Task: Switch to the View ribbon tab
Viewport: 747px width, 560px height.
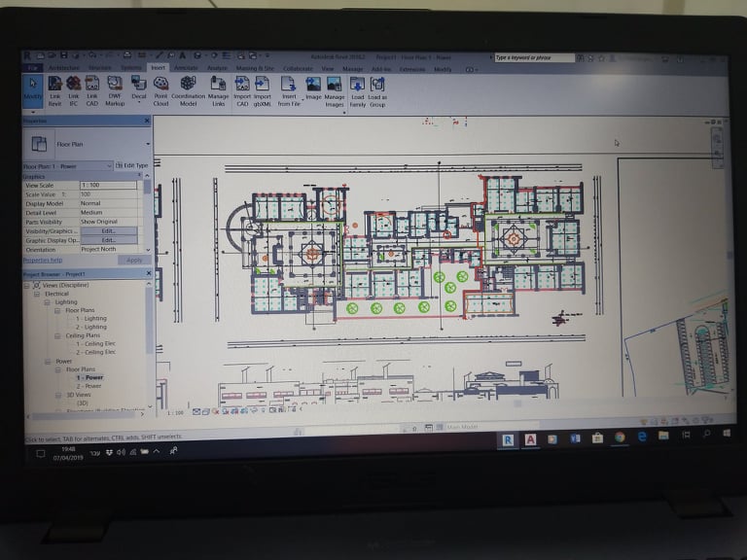Action: click(328, 69)
